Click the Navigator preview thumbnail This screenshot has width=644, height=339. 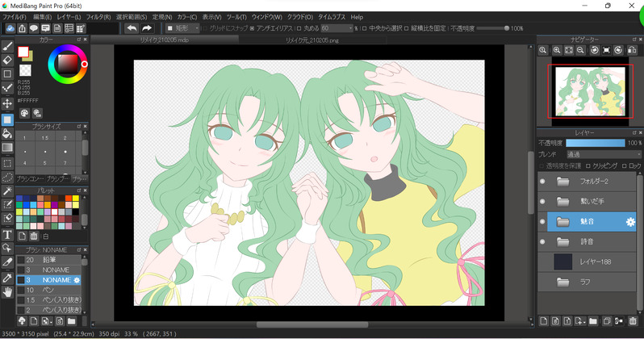[x=590, y=91]
